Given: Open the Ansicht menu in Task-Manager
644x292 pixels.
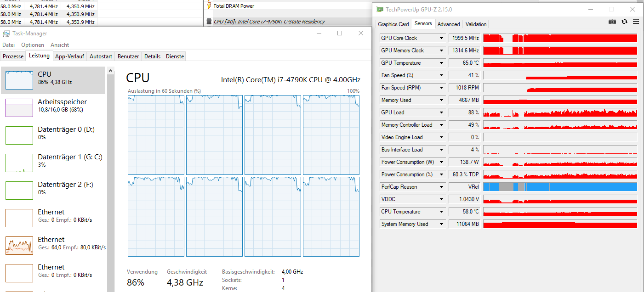Looking at the screenshot, I should click(60, 45).
